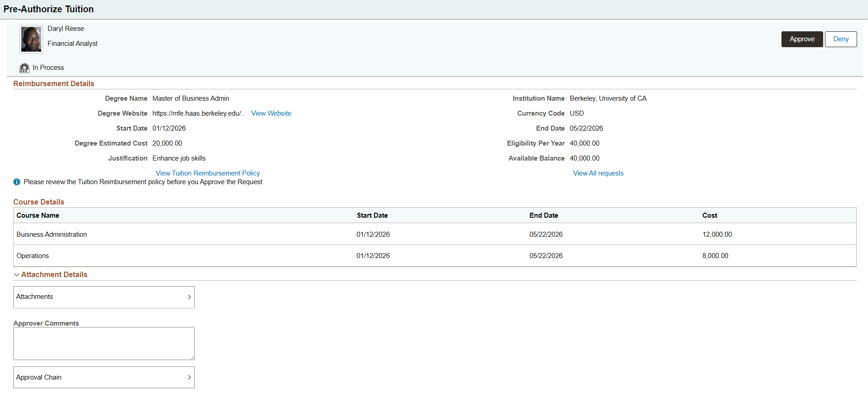Click the In Process gear status icon
This screenshot has width=868, height=400.
click(24, 68)
